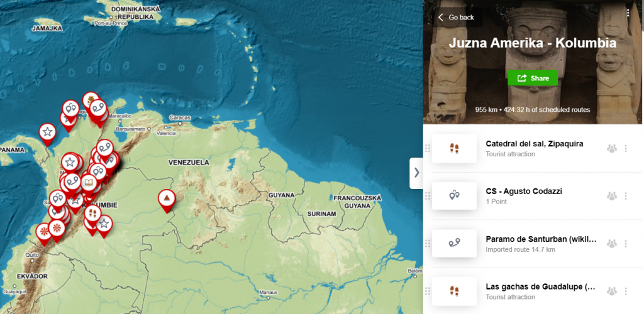Open more options for CS - Agusto Codazzi
Screen dimensions: 644x314
(x=626, y=196)
